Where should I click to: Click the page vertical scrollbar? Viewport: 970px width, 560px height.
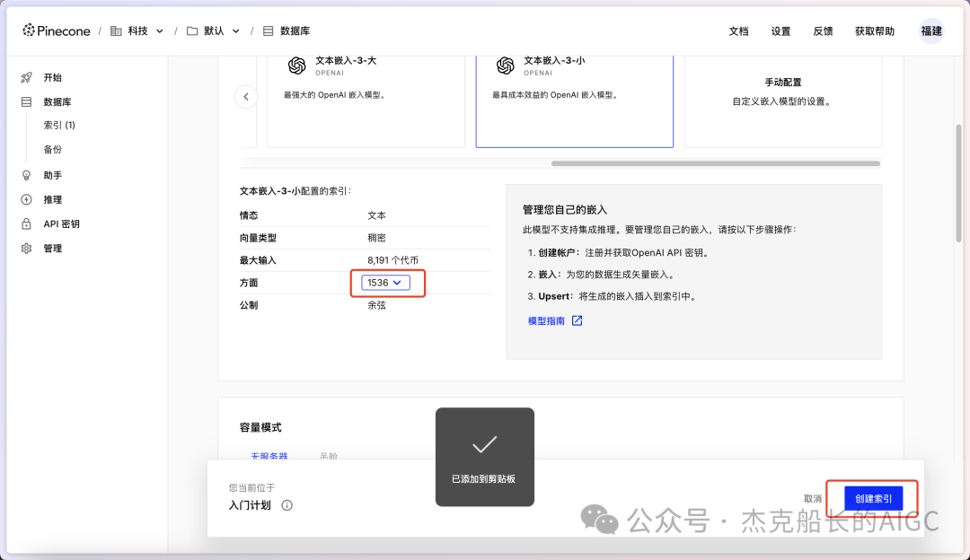tap(958, 183)
